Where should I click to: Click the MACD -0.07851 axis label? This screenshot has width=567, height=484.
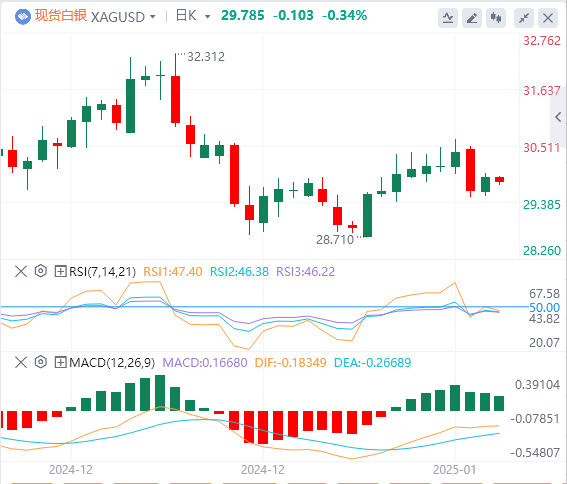535,419
